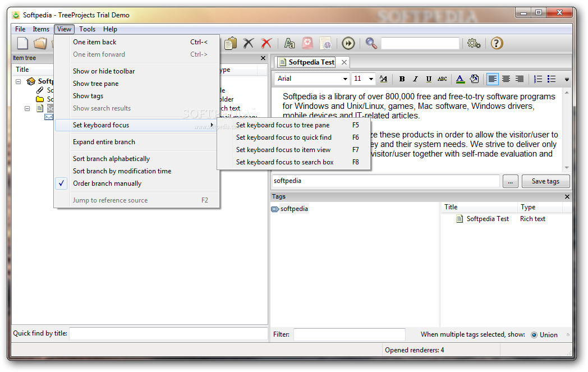Click the page with clock icon
The image size is (588, 372).
[325, 44]
